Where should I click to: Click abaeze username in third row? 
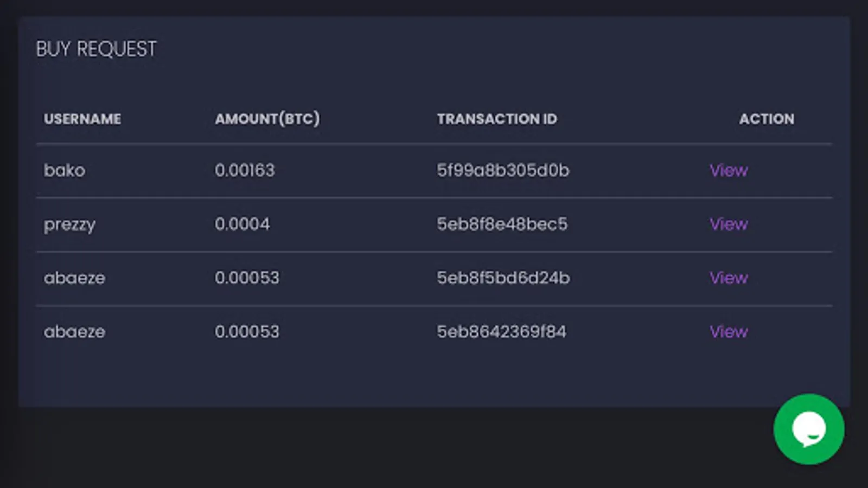[x=74, y=278]
